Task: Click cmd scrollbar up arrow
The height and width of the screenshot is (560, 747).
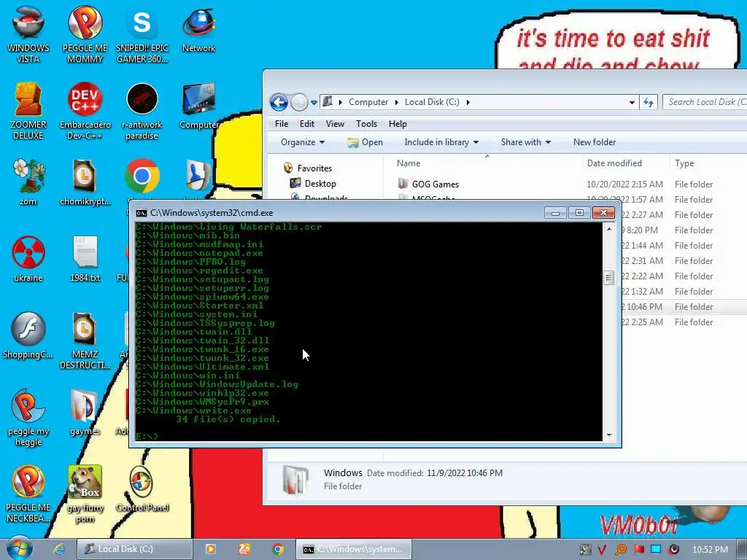Action: (x=608, y=229)
